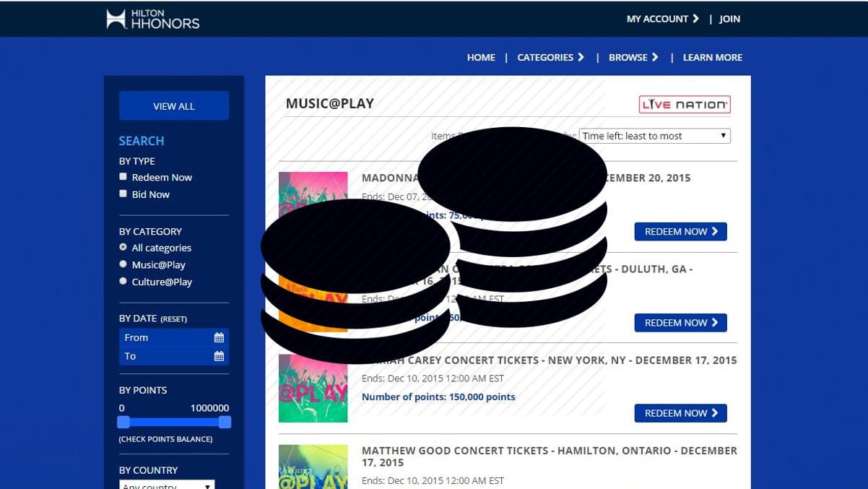Open the calendar icon in the To field
Screen dimensions: 868x489
219,356
